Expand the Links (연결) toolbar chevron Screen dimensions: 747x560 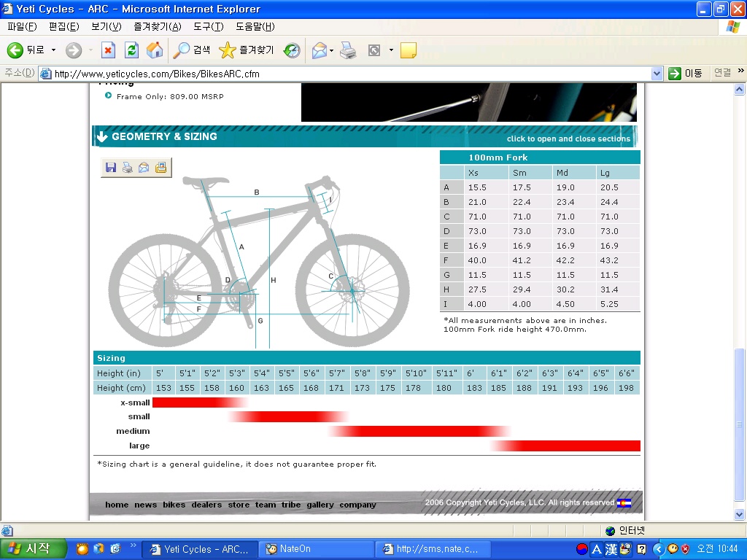(741, 71)
